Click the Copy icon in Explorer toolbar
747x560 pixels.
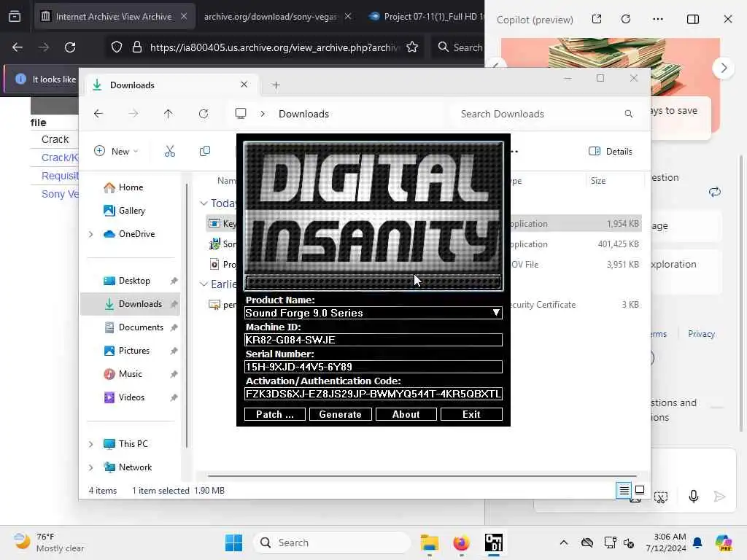pos(205,152)
